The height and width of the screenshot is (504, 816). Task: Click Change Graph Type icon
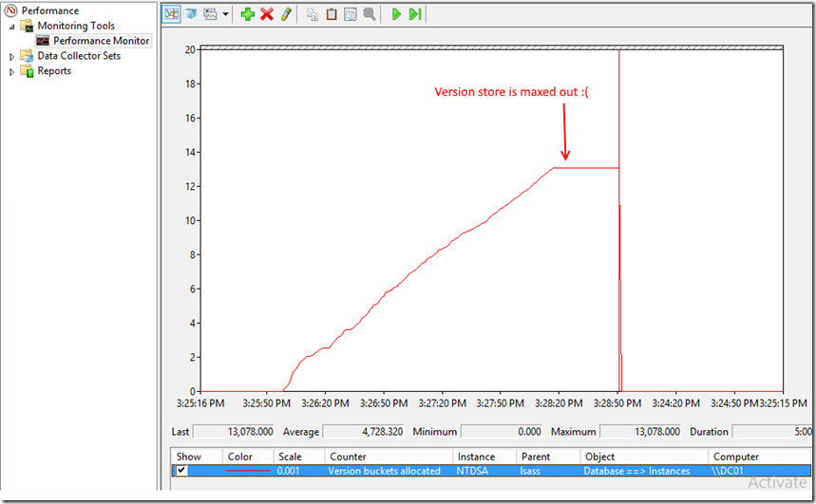pos(210,14)
